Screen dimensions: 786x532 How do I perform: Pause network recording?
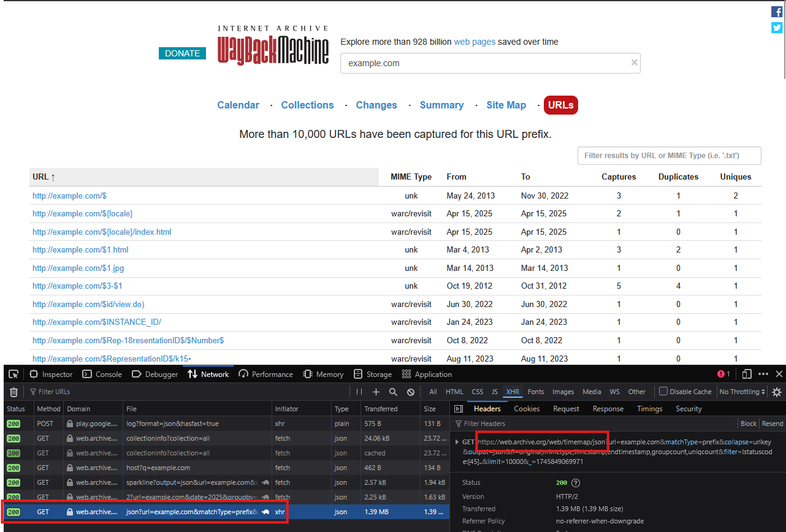[359, 392]
